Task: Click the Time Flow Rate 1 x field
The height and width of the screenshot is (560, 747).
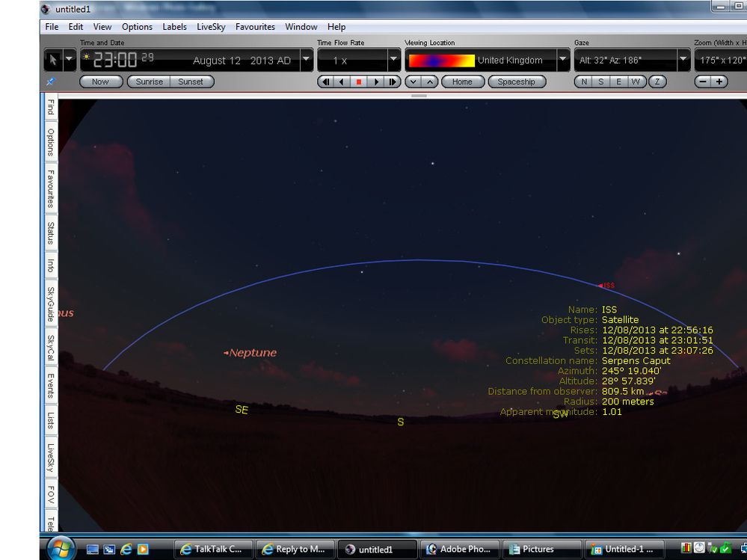Action: point(352,60)
